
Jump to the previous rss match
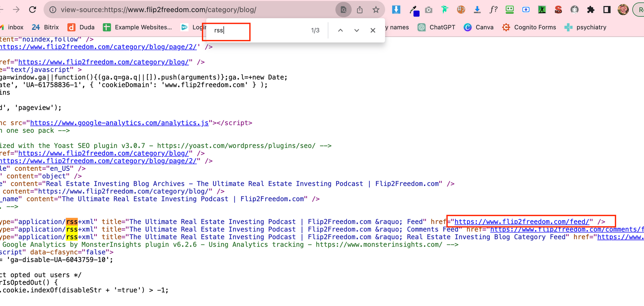340,30
